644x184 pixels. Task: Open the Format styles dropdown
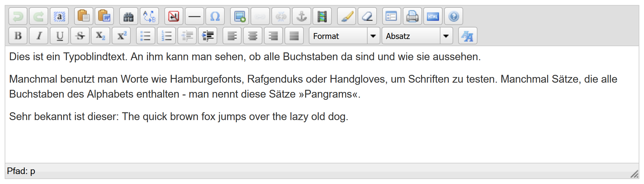point(344,36)
